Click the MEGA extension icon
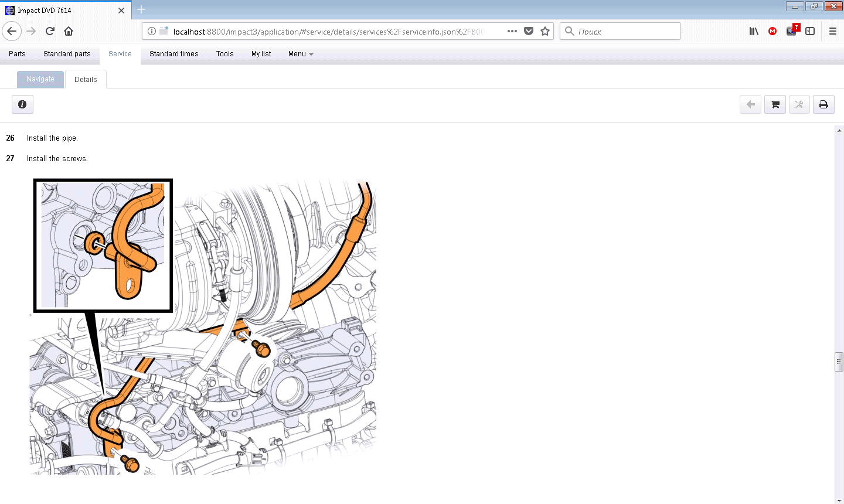This screenshot has height=504, width=844. coord(772,31)
